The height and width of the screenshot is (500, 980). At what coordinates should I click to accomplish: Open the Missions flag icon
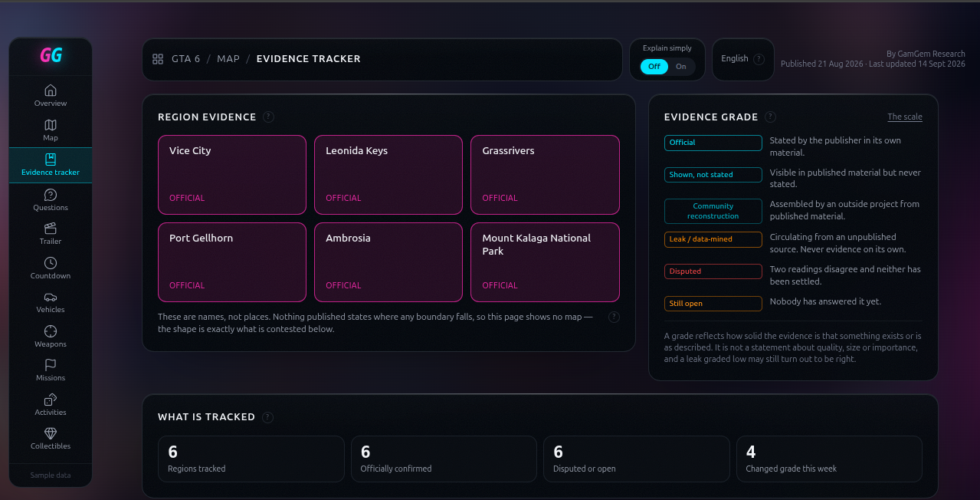pos(51,365)
